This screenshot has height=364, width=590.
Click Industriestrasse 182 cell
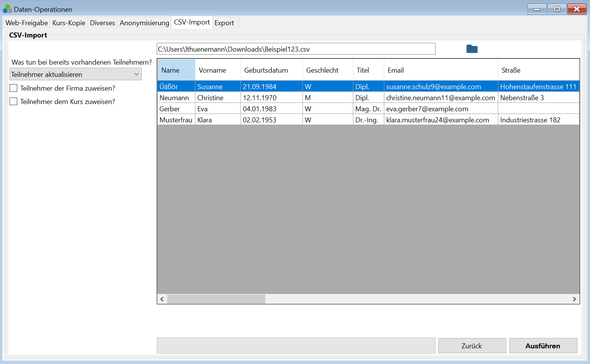[539, 120]
